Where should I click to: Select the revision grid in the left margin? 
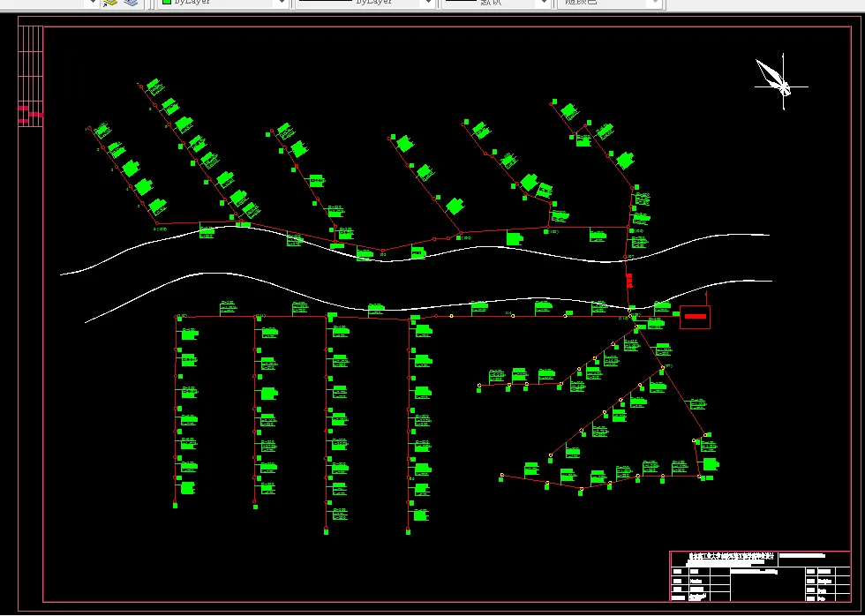[31, 76]
